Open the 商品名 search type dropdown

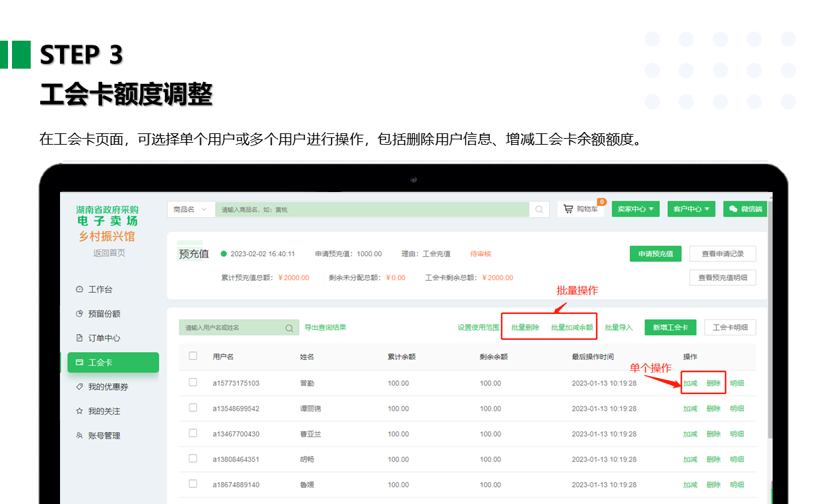191,209
